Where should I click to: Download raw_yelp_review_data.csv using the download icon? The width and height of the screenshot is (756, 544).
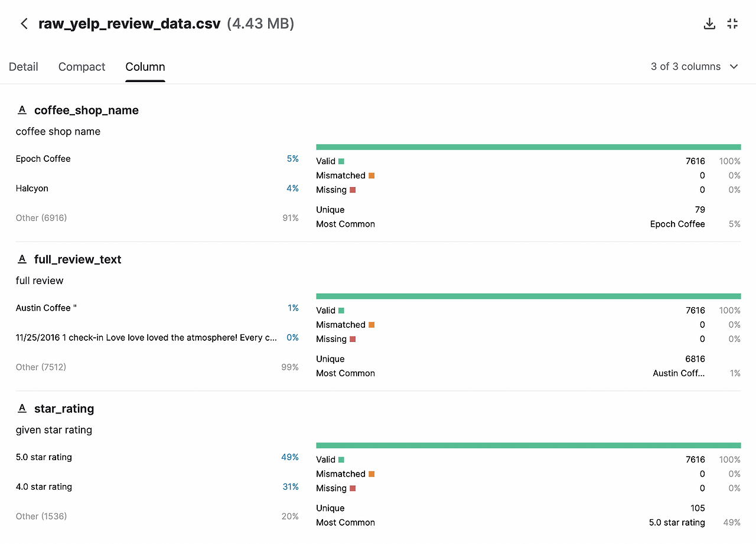tap(710, 24)
